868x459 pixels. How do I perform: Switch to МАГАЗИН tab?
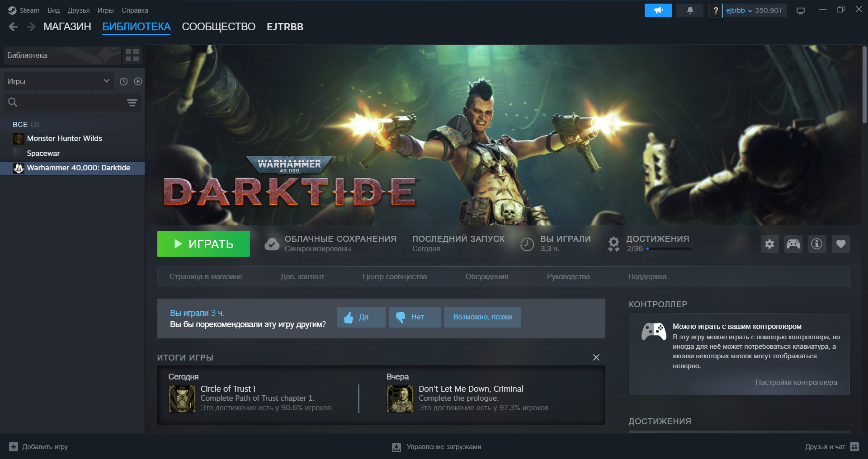pyautogui.click(x=67, y=27)
